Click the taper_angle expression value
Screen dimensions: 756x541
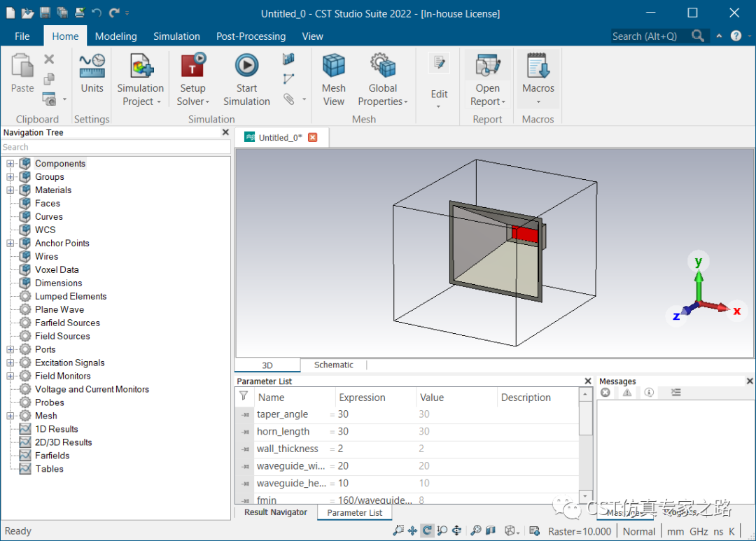(343, 414)
